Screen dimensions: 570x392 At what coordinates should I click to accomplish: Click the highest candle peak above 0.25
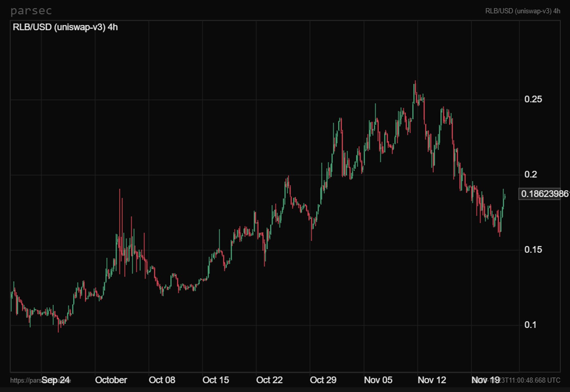[x=415, y=83]
